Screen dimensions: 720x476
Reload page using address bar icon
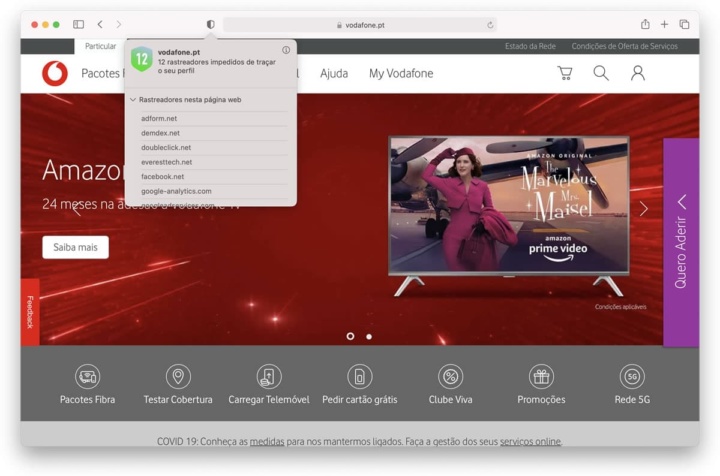point(490,25)
